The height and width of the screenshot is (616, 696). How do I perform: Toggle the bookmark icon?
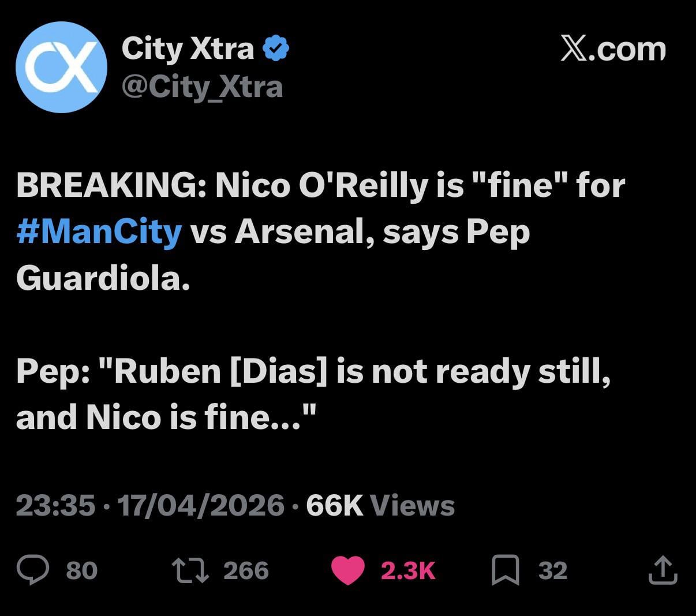506,570
